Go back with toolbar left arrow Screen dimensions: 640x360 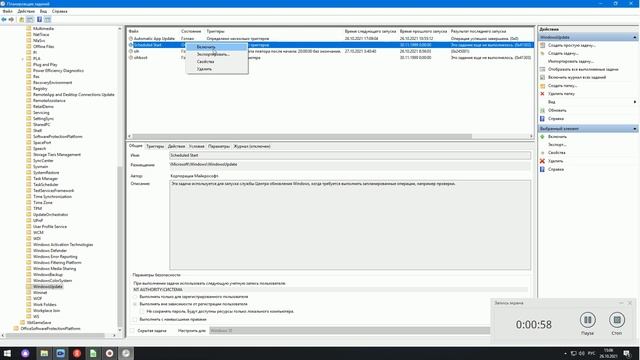coord(4,20)
